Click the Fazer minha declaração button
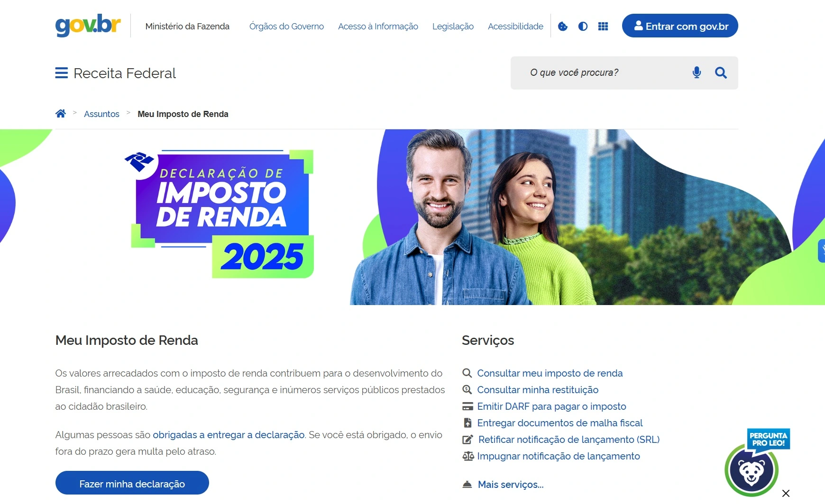 pos(132,483)
